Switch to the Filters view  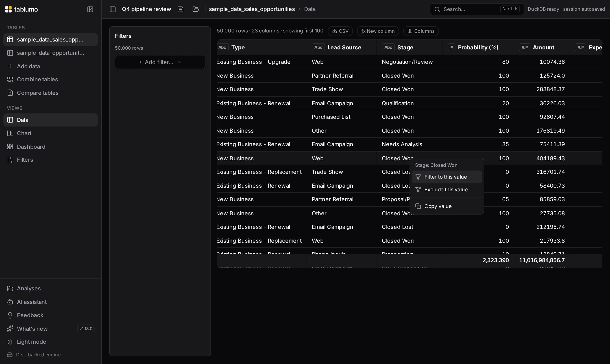tap(51, 160)
